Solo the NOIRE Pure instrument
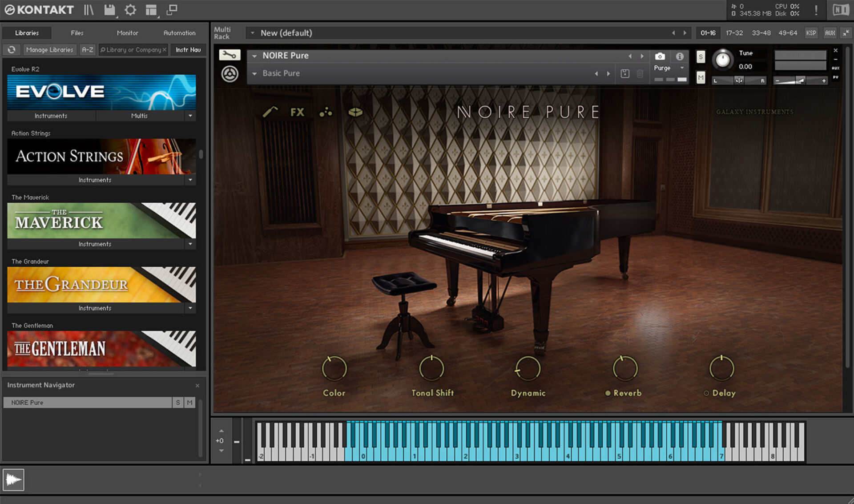The height and width of the screenshot is (504, 854). (701, 56)
